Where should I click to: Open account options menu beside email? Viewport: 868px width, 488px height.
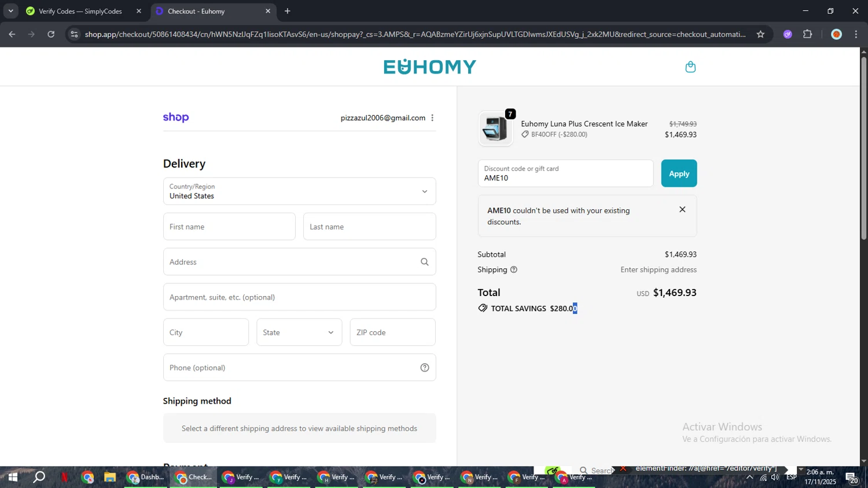(432, 118)
